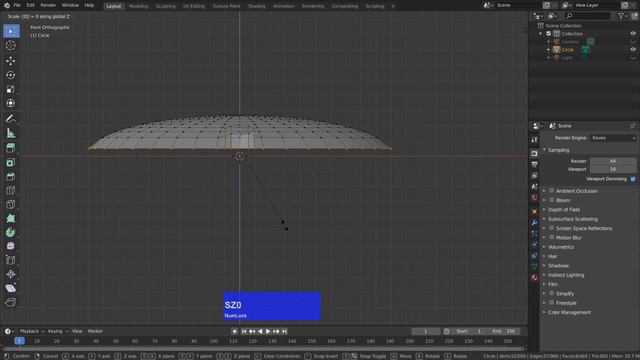This screenshot has height=360, width=640.
Task: Hide the Collection with its eye icon
Action: coord(633,33)
